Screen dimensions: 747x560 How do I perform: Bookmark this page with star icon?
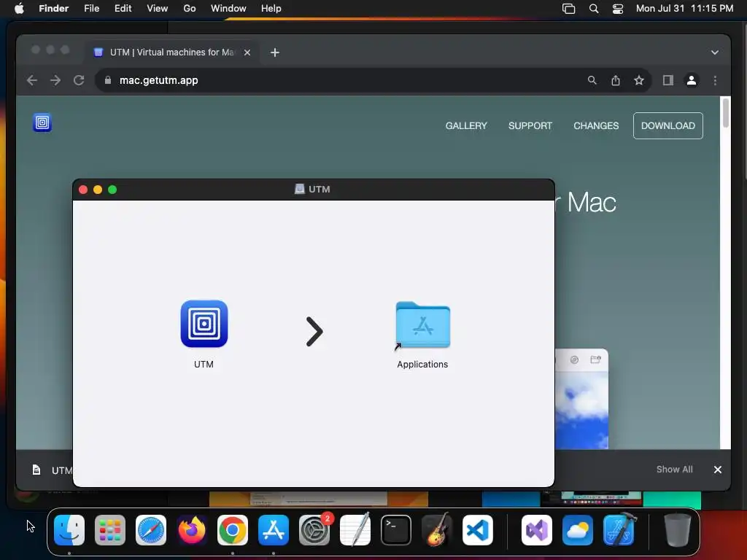pos(639,80)
